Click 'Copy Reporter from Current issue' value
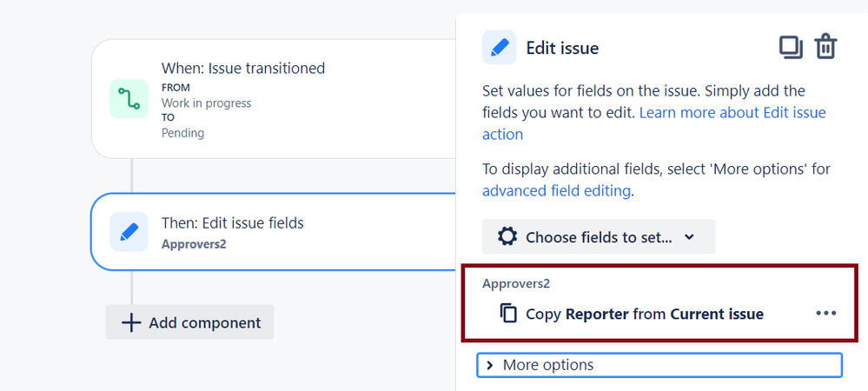868x391 pixels. 644,314
